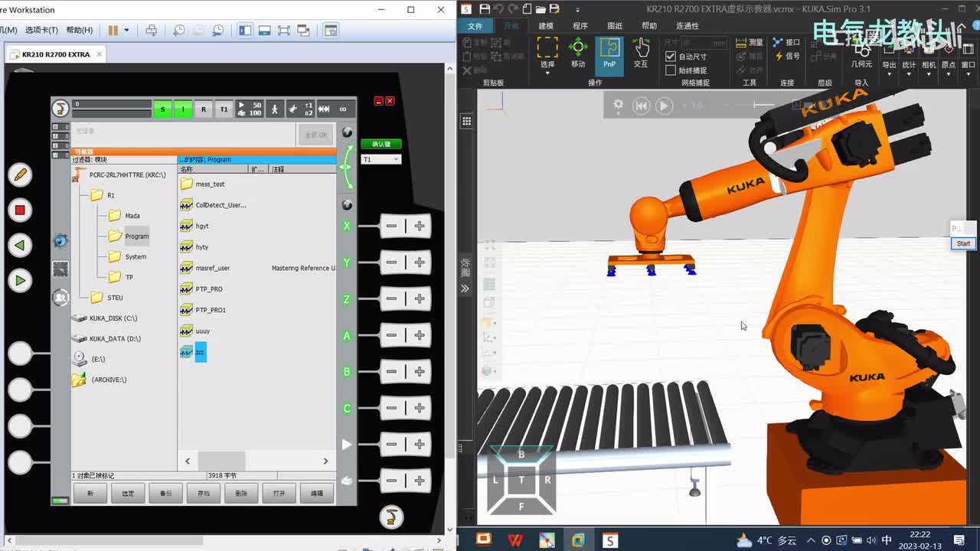Click the robot interpreter R status indicator

[x=203, y=109]
